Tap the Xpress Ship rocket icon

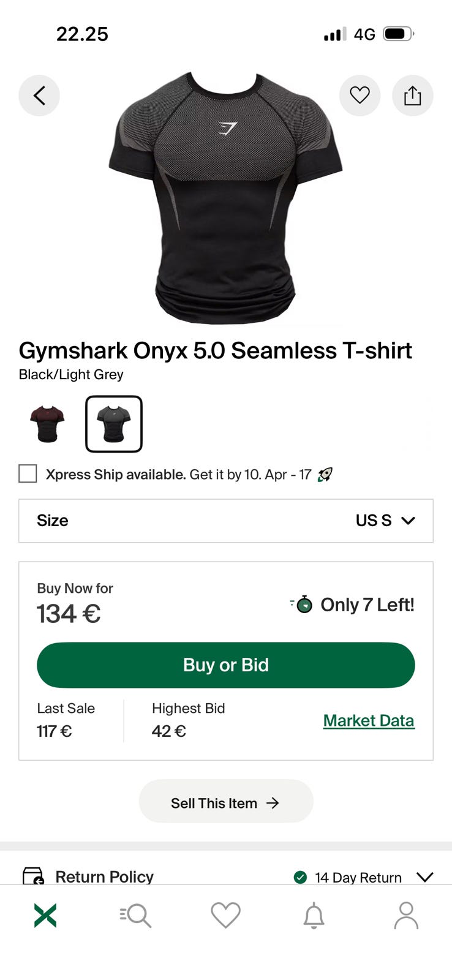coord(325,474)
